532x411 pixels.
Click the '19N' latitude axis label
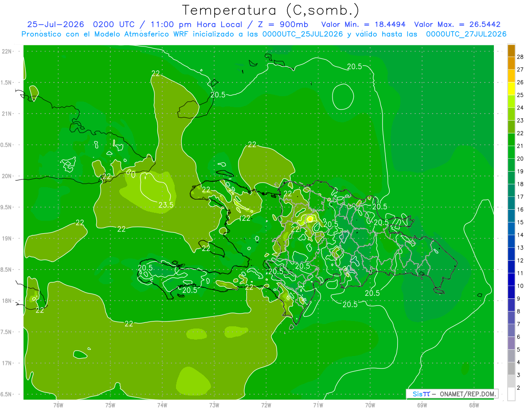pos(6,238)
